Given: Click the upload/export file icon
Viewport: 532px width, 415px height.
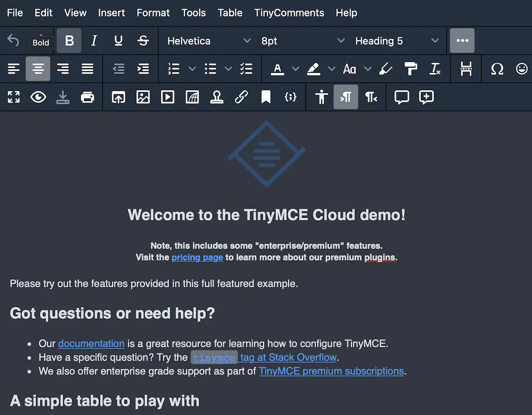Looking at the screenshot, I should 119,97.
